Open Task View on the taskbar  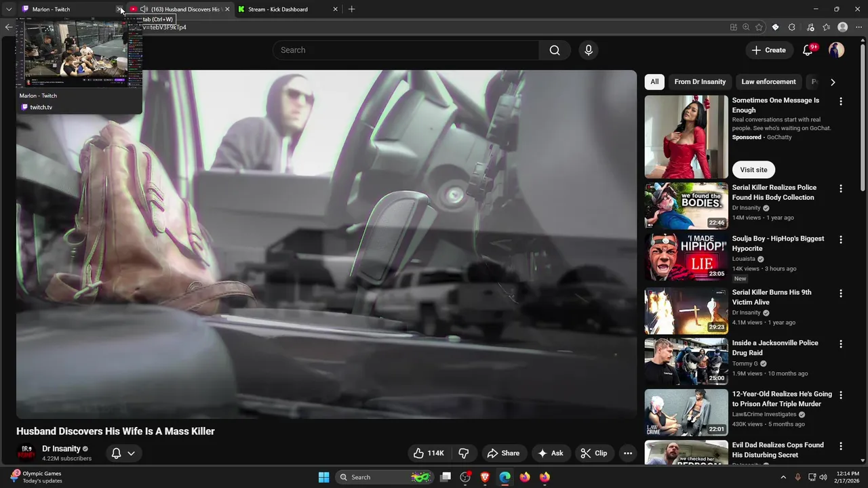(446, 477)
